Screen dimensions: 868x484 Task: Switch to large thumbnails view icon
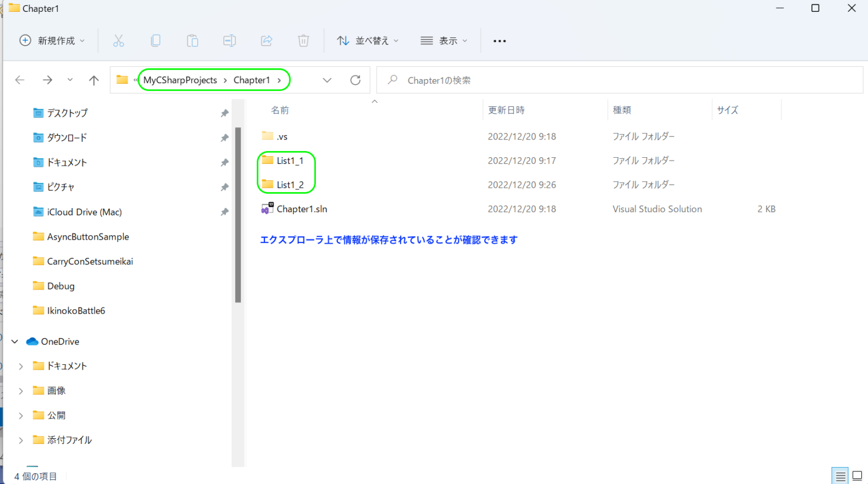tap(857, 476)
